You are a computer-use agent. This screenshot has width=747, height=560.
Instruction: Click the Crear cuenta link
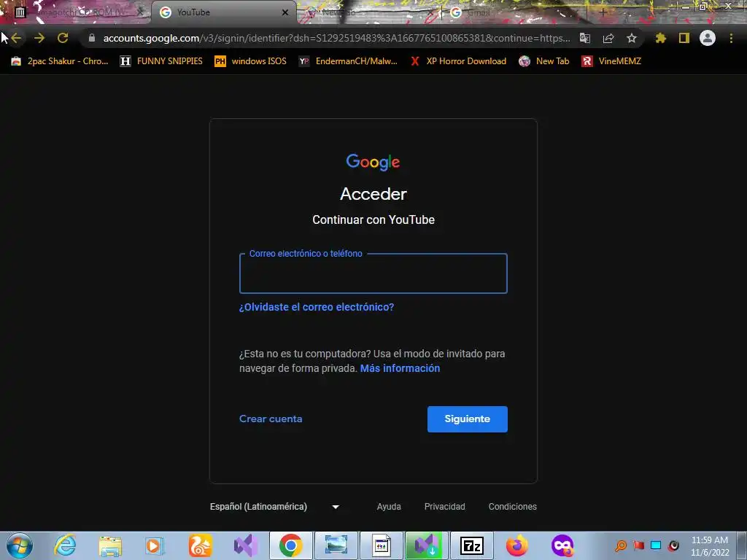coord(271,419)
